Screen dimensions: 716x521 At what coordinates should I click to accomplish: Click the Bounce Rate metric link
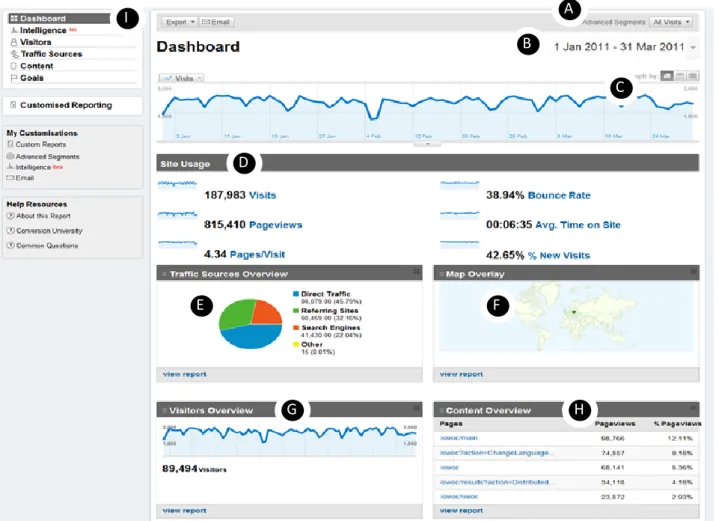click(559, 195)
